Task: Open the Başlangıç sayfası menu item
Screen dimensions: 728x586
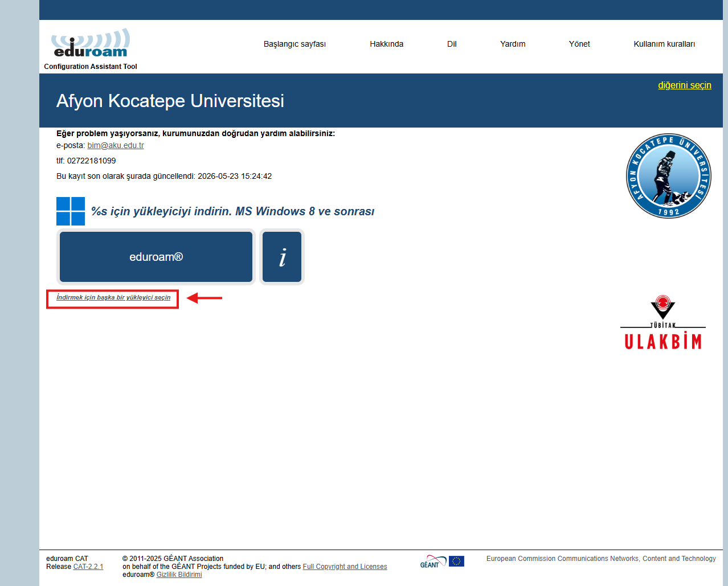Action: pyautogui.click(x=295, y=44)
